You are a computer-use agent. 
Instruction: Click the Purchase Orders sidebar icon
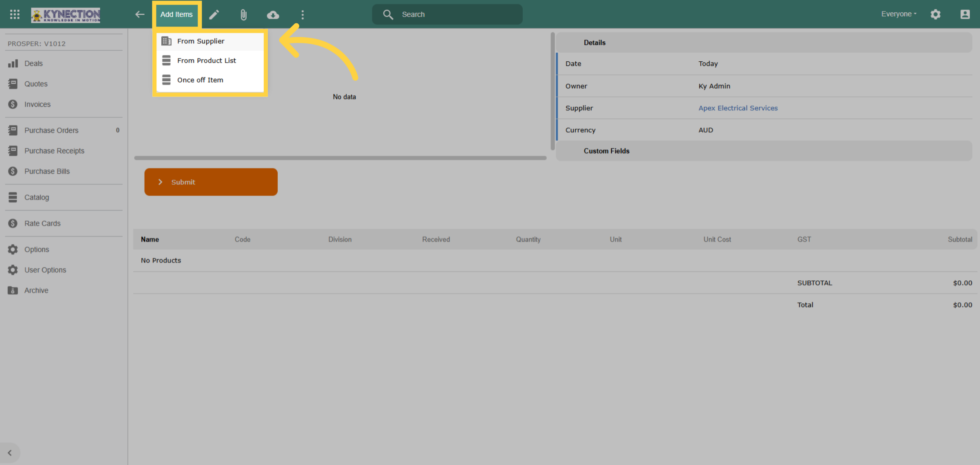(13, 130)
